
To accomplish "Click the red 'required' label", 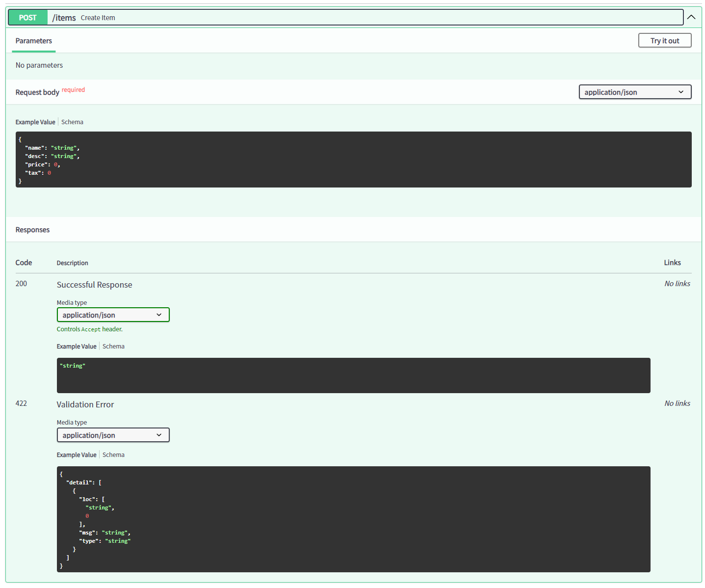I will (x=73, y=90).
